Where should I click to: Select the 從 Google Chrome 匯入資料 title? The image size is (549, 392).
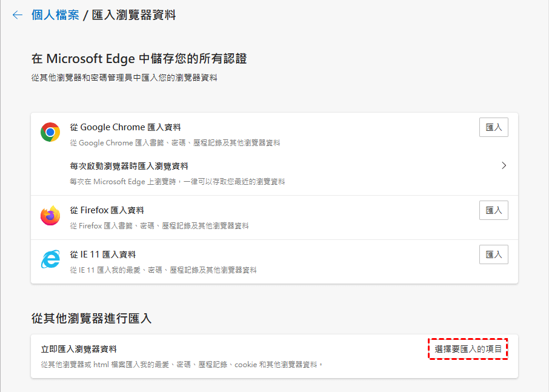(x=125, y=127)
